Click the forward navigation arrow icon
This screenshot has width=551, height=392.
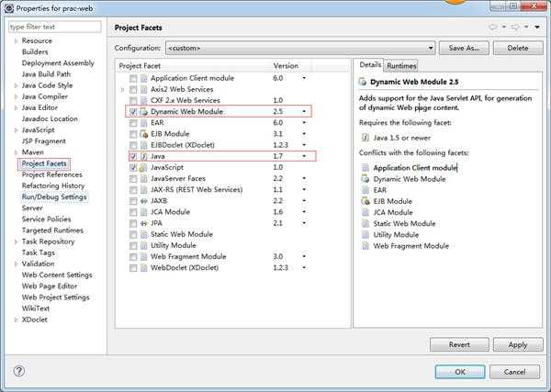coord(515,27)
